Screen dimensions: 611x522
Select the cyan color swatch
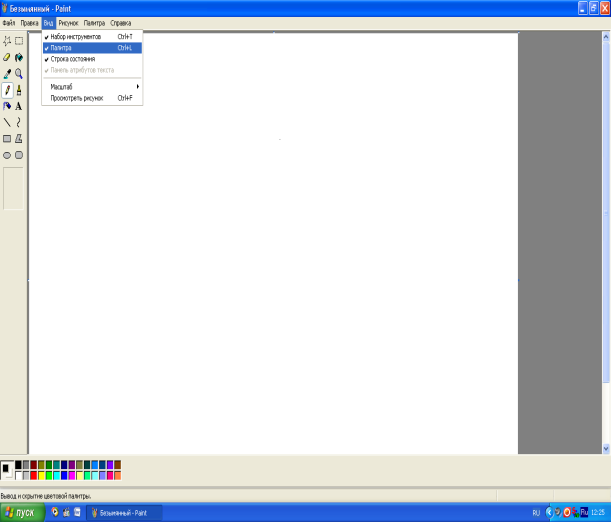pyautogui.click(x=57, y=475)
